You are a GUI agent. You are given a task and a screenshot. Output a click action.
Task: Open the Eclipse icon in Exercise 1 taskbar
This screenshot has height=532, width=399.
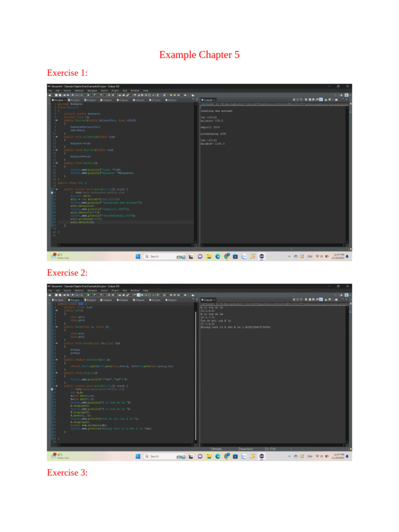click(261, 256)
